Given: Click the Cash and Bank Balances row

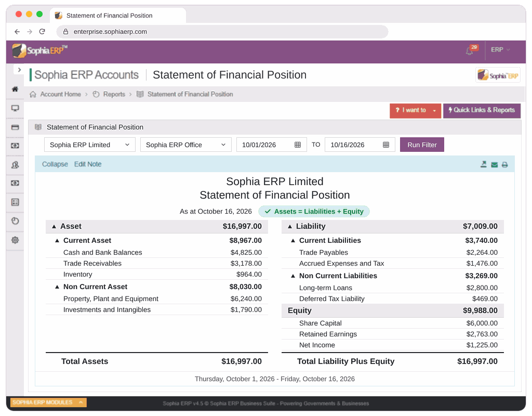Looking at the screenshot, I should click(x=157, y=252).
